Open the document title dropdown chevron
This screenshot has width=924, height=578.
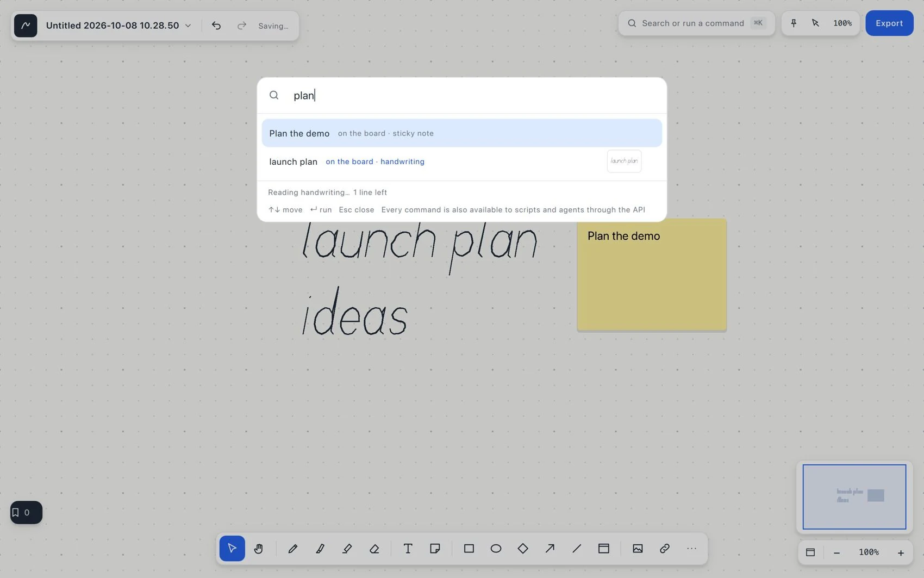click(188, 26)
